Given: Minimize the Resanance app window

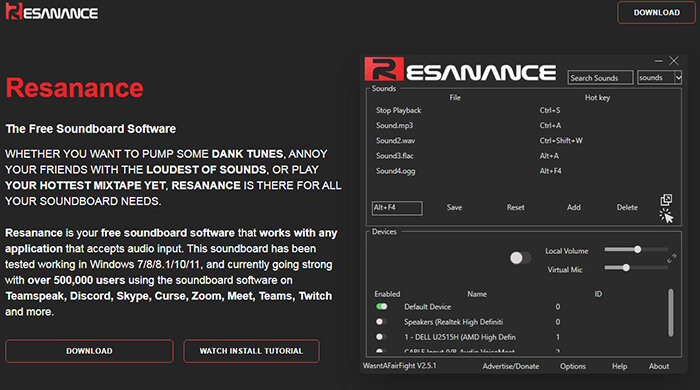Looking at the screenshot, I should [658, 61].
